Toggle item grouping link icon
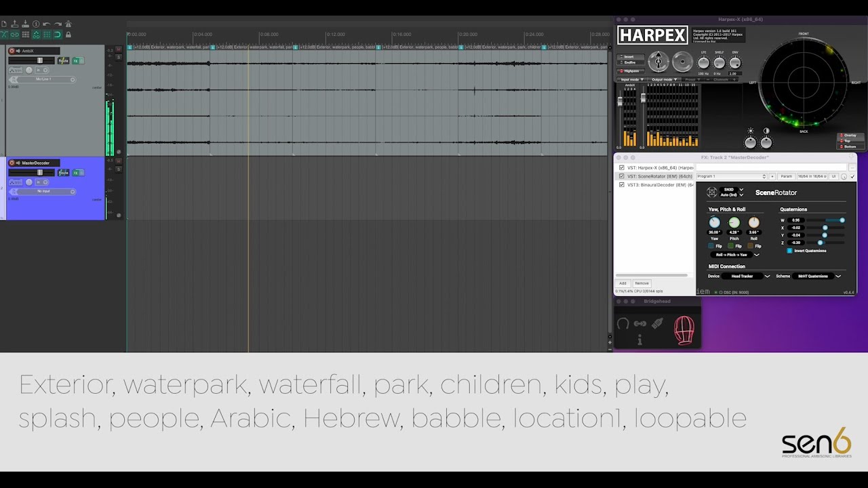 pos(15,35)
